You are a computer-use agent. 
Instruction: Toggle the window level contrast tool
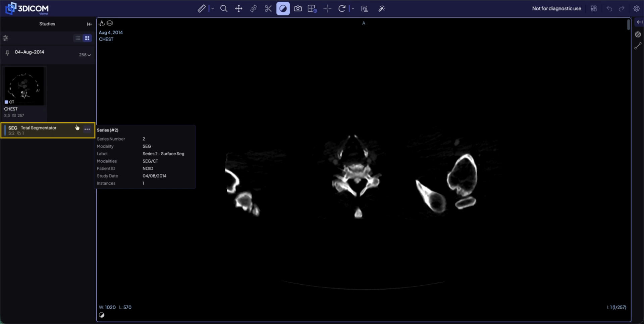283,9
